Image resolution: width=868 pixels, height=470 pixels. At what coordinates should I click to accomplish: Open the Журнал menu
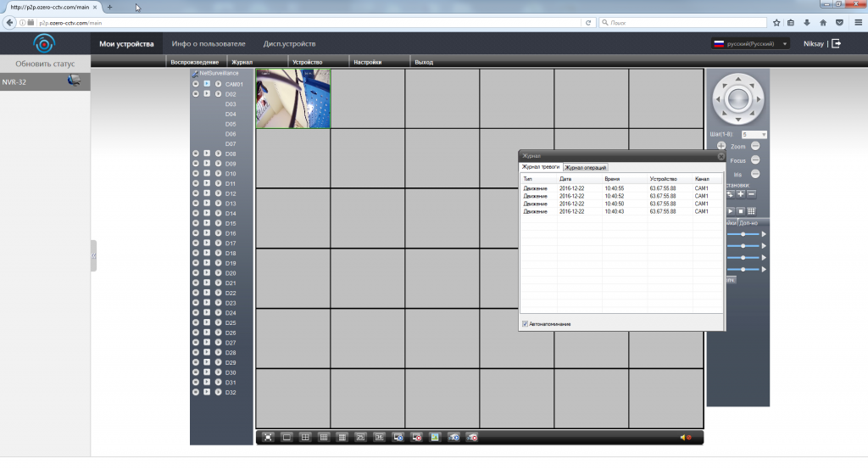242,62
